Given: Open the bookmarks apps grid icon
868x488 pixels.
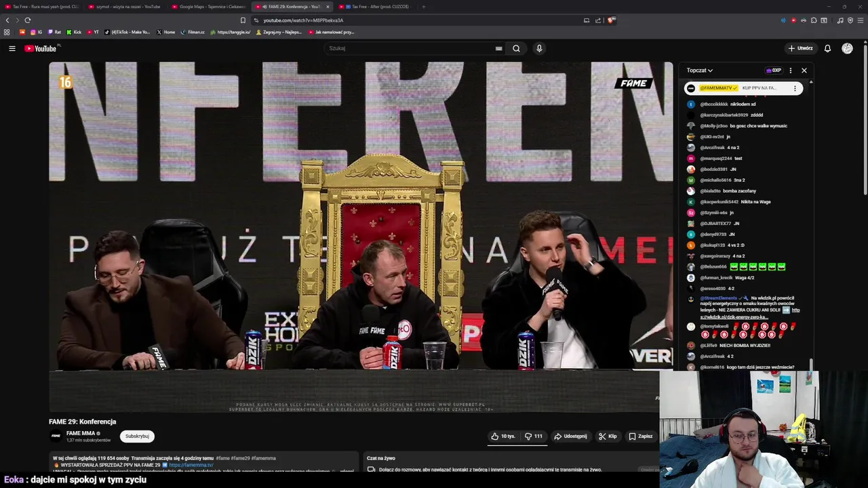Looking at the screenshot, I should (7, 32).
